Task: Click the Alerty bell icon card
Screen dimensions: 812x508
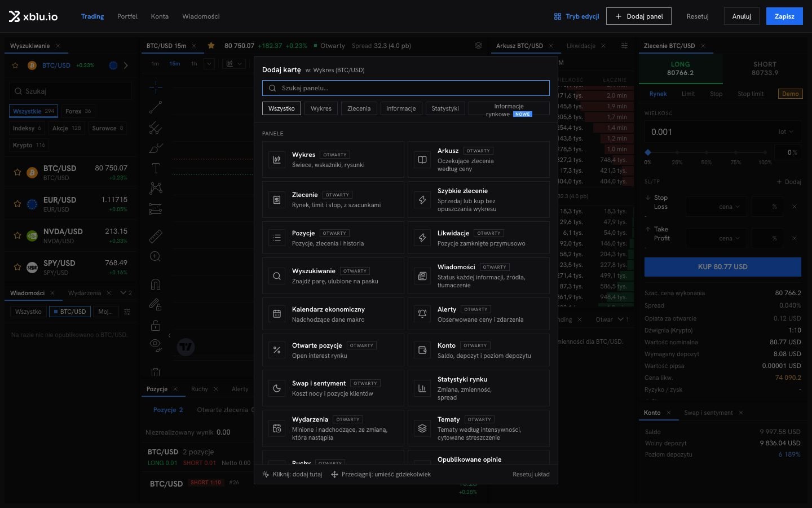Action: pyautogui.click(x=422, y=314)
